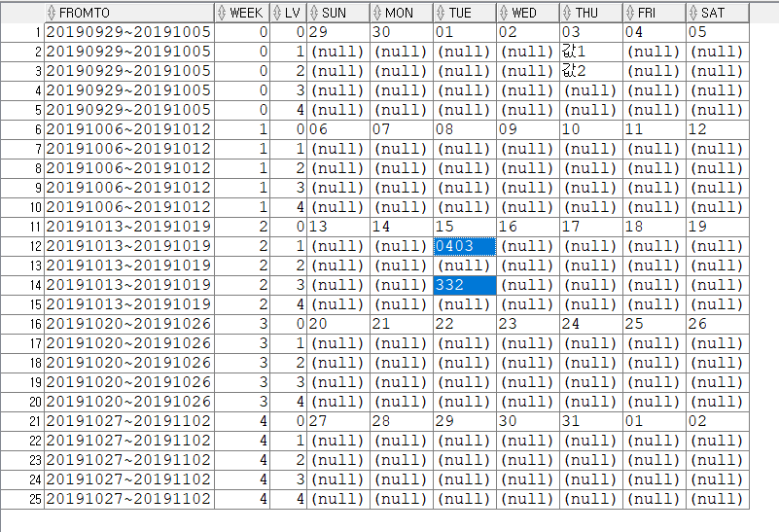The height and width of the screenshot is (532, 779).
Task: Click the sort arrows icon beside SUN
Action: click(x=314, y=13)
